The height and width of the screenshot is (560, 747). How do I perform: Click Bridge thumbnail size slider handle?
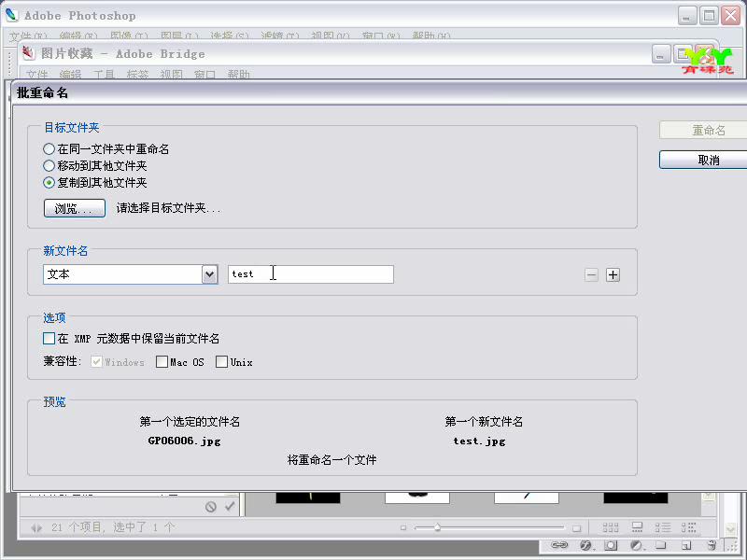tap(437, 527)
